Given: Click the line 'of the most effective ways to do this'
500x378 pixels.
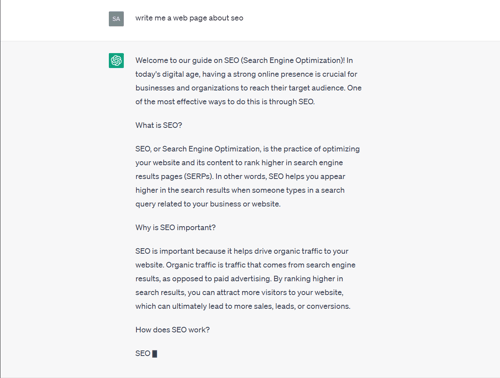Looking at the screenshot, I should click(x=225, y=102).
